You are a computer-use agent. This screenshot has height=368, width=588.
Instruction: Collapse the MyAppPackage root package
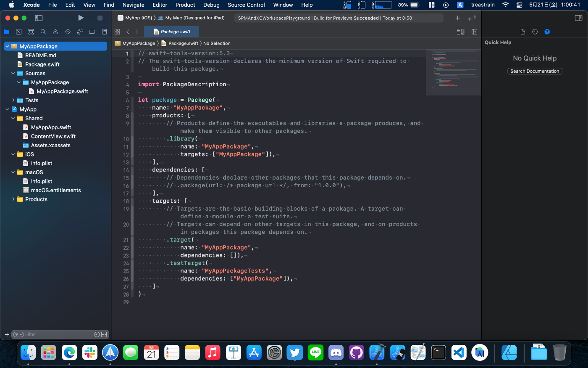(x=7, y=46)
